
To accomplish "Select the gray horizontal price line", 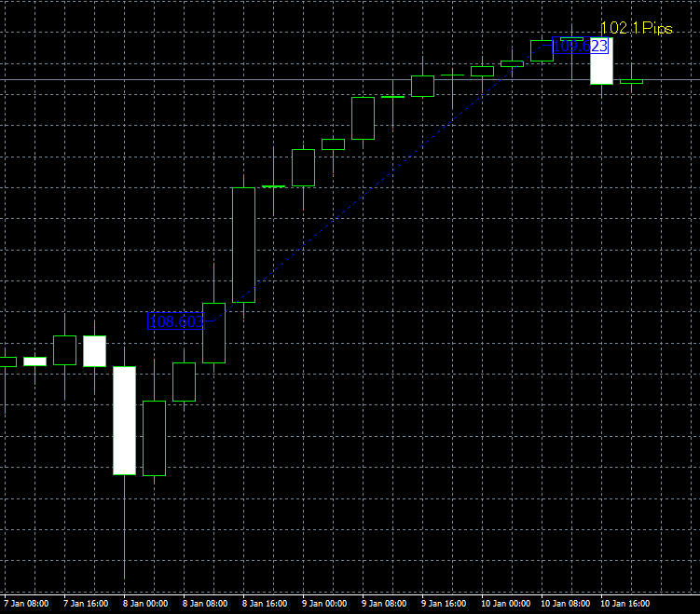I will pos(350,80).
